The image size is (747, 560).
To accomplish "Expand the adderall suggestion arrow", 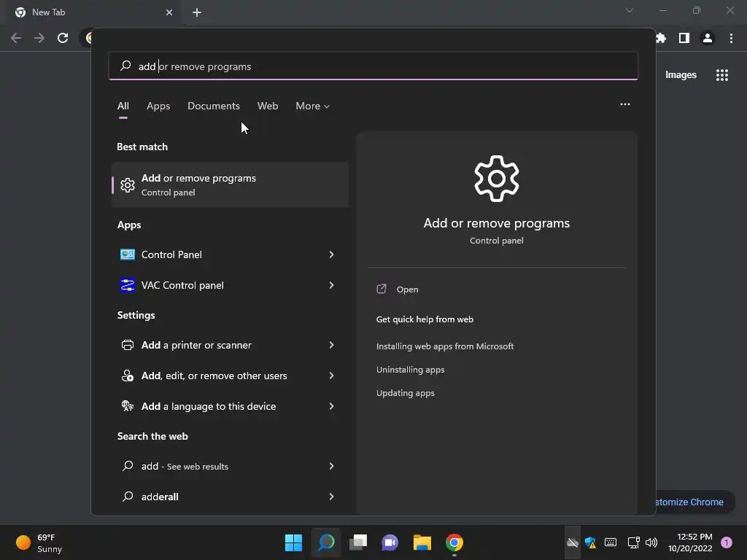I will click(331, 497).
